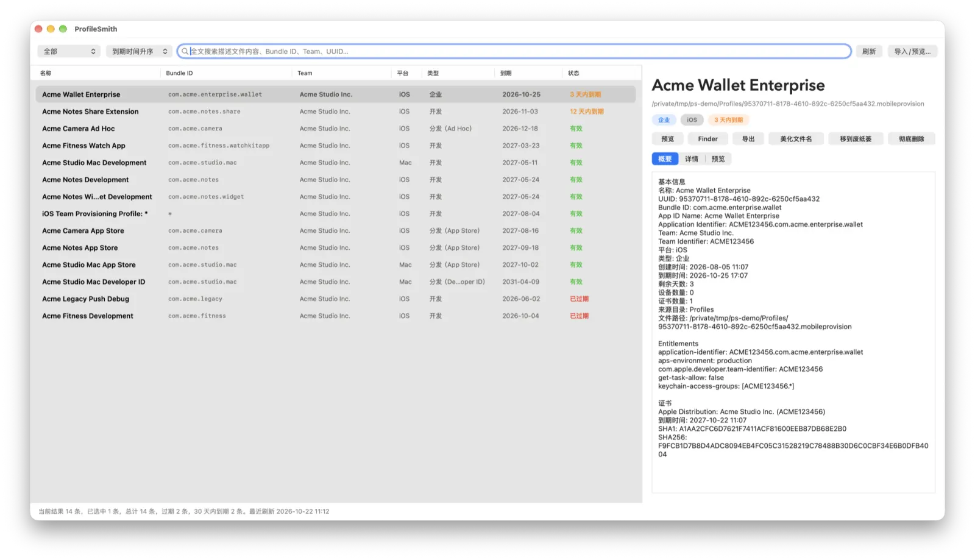The width and height of the screenshot is (975, 560).
Task: Click the 刷新 button
Action: pyautogui.click(x=869, y=52)
